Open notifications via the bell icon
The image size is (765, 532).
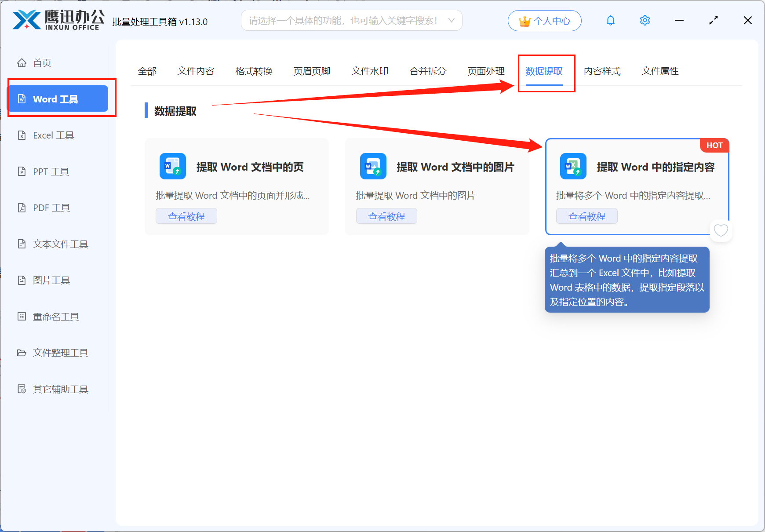(x=611, y=20)
